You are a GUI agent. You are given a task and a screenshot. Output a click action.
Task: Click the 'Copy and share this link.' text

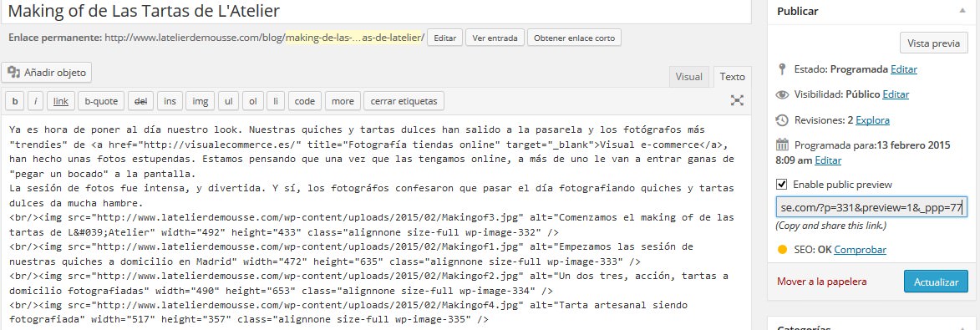tap(830, 226)
